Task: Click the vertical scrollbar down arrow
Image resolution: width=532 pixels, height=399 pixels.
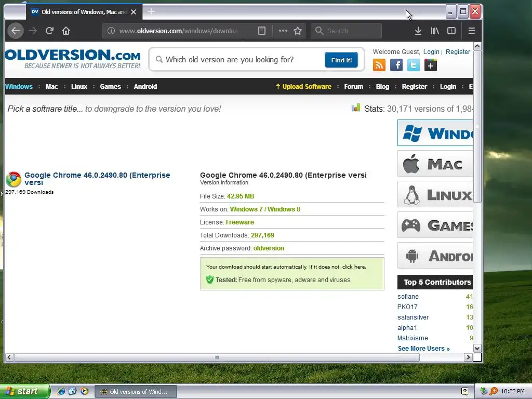Action: pos(477,349)
